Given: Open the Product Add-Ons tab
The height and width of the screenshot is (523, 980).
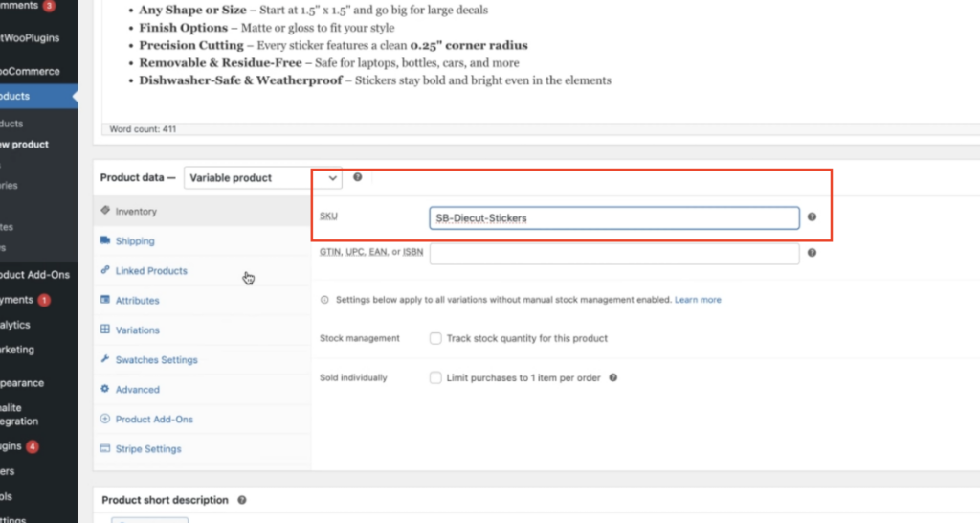Looking at the screenshot, I should 154,420.
